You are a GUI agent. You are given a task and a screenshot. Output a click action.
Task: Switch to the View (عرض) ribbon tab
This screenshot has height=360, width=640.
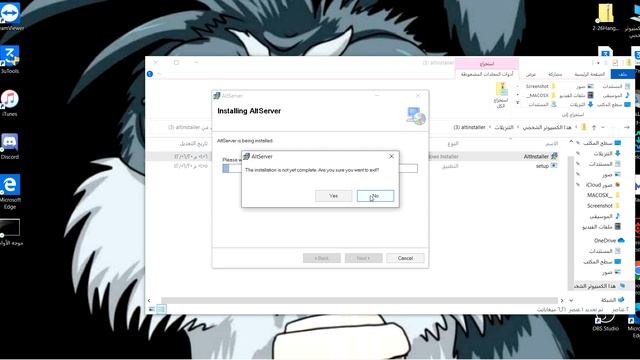[x=531, y=74]
